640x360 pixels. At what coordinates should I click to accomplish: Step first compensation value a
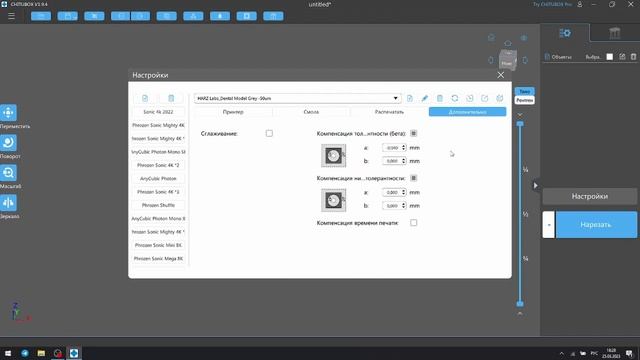tap(404, 148)
